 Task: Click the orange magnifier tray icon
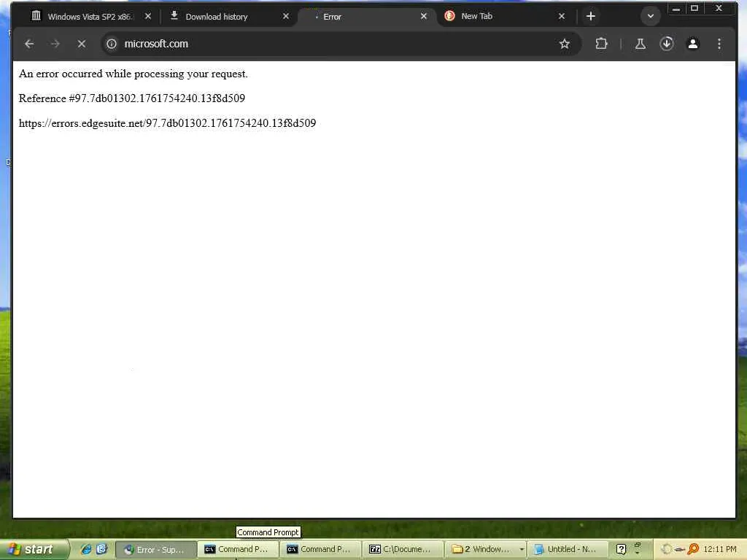[693, 550]
